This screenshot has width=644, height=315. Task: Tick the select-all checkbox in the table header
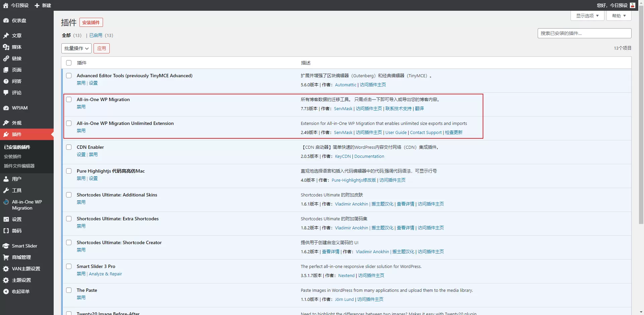tap(69, 63)
